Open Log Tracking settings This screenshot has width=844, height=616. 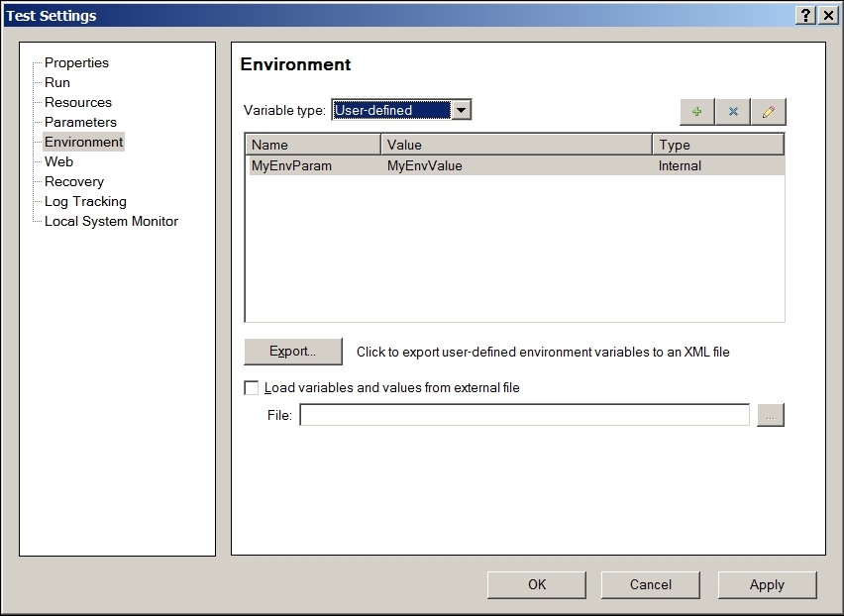(85, 201)
